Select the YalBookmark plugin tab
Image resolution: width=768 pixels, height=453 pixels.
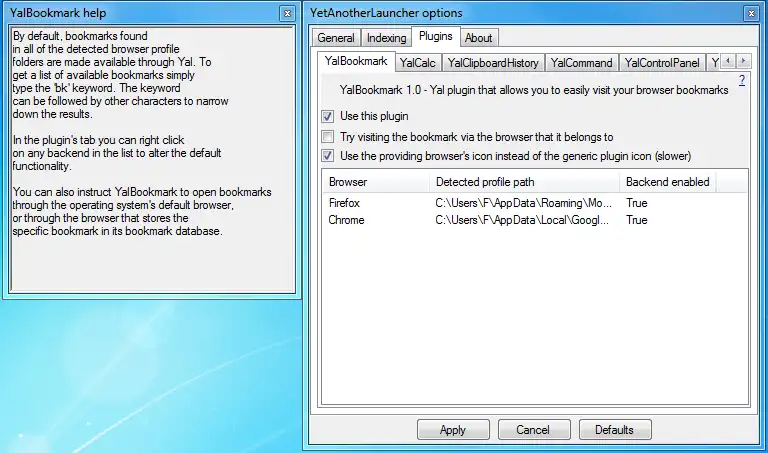click(x=356, y=61)
